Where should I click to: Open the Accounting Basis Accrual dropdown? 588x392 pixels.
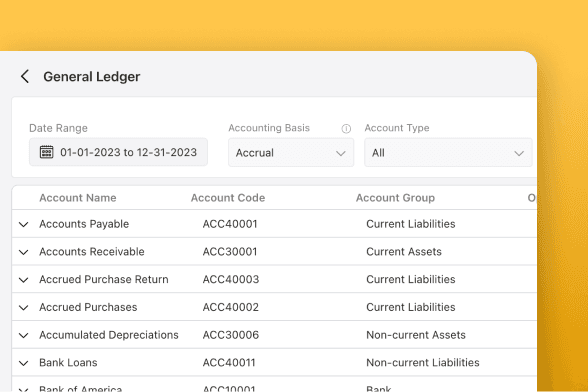tap(291, 153)
